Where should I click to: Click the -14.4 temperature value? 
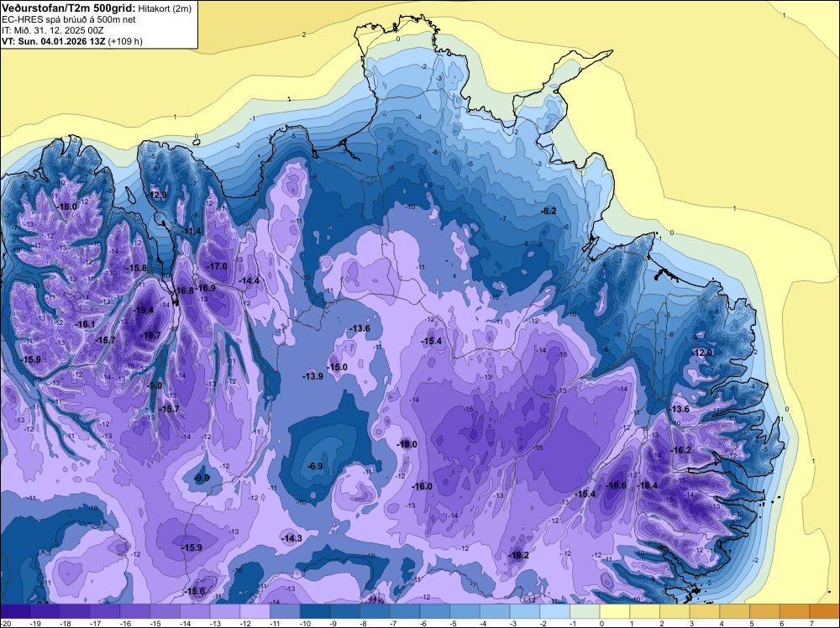coord(249,280)
